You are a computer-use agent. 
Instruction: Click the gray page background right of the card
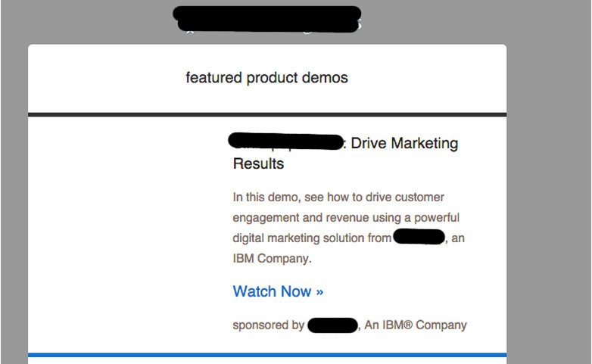(548, 188)
